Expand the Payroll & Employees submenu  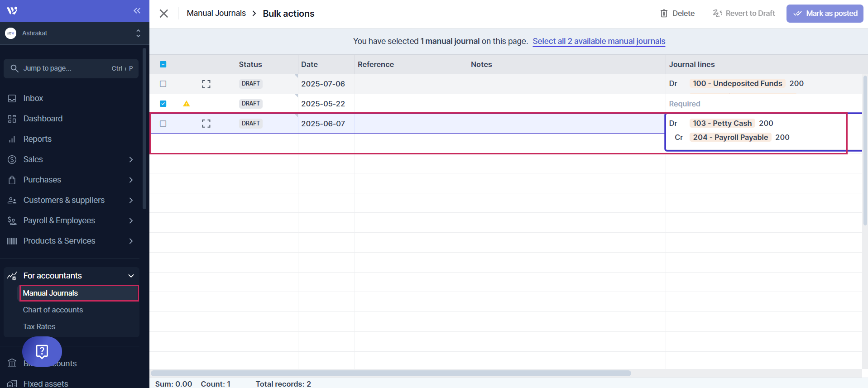pyautogui.click(x=131, y=220)
